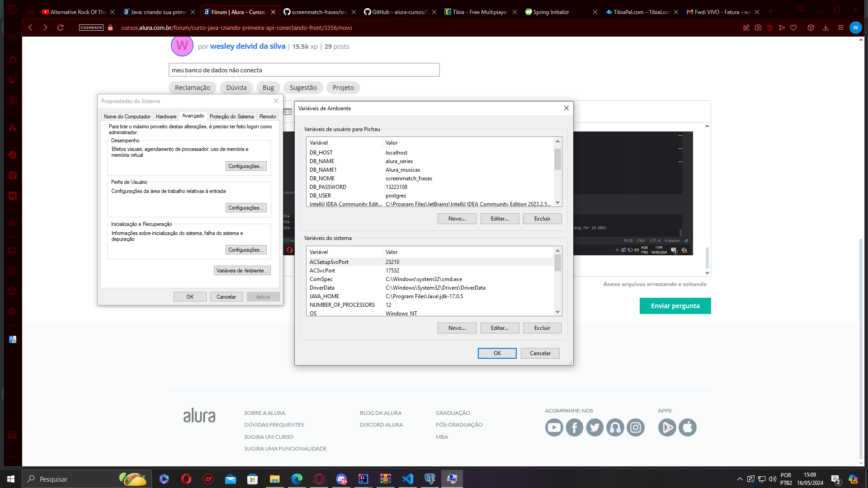Click Novo under user variables
This screenshot has height=488, width=868.
(457, 219)
